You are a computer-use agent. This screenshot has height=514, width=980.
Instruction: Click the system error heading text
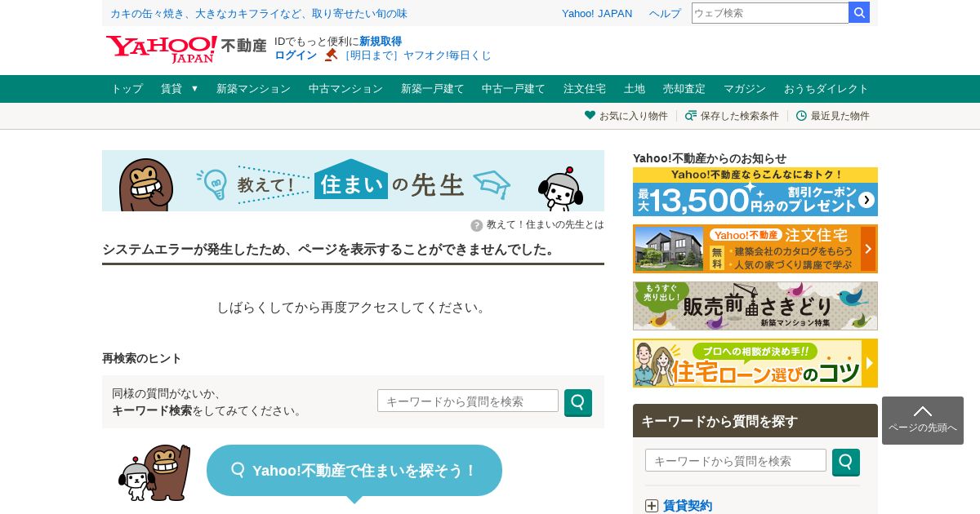point(329,249)
